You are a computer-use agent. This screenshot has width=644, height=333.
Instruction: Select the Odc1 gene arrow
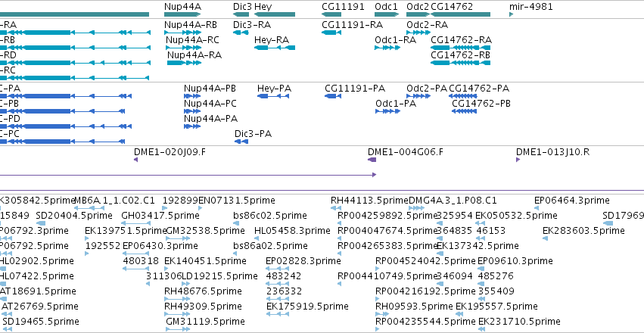click(387, 14)
